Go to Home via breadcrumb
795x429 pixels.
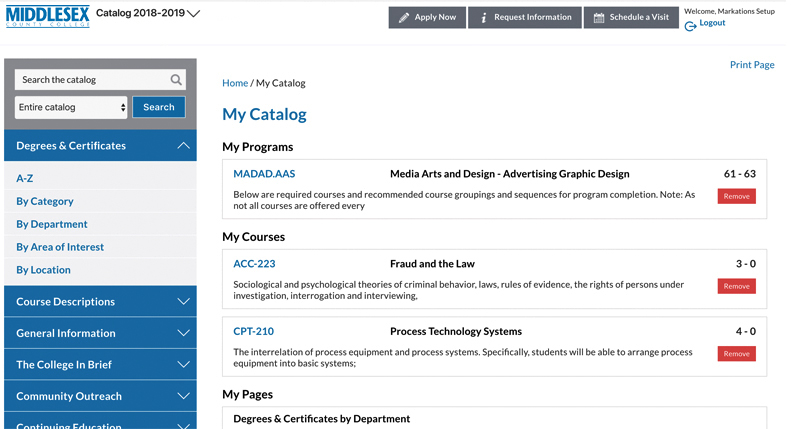tap(235, 83)
